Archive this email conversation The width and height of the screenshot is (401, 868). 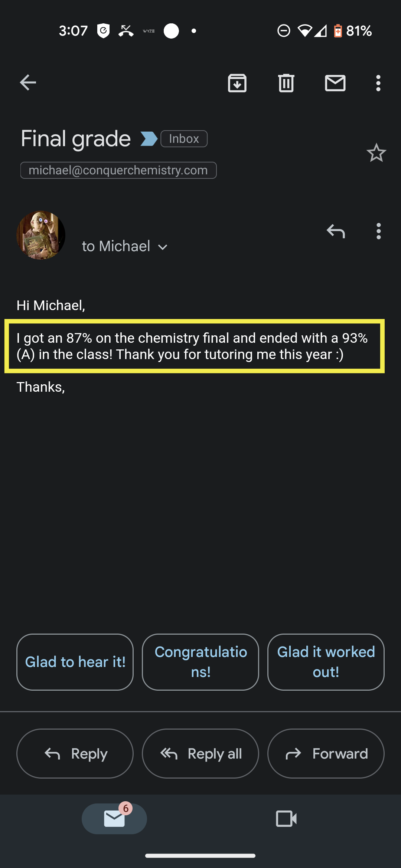click(x=237, y=83)
